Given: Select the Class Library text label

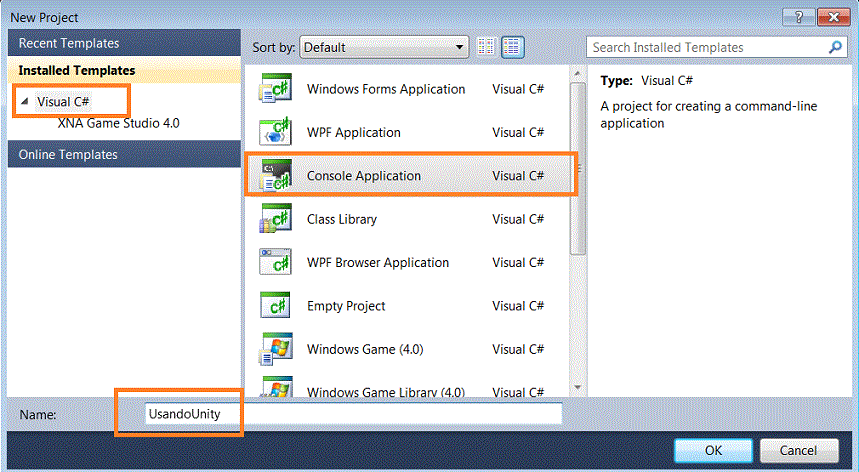Looking at the screenshot, I should (x=342, y=219).
